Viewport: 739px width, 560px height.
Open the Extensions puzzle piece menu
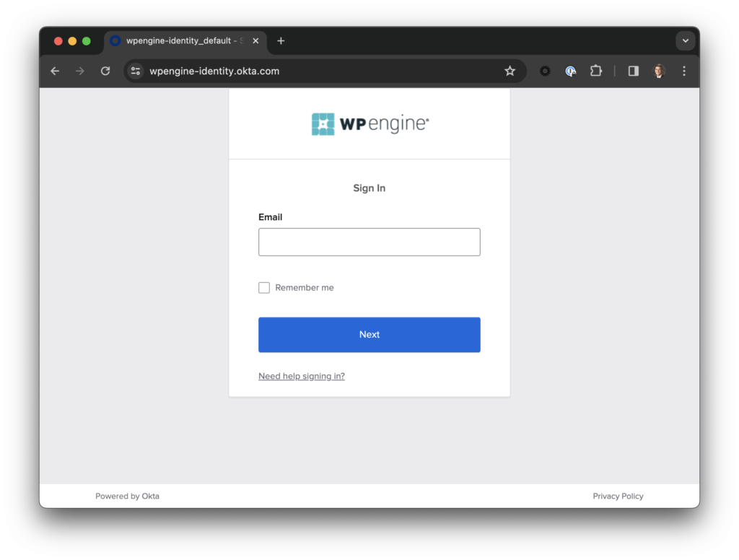[596, 71]
